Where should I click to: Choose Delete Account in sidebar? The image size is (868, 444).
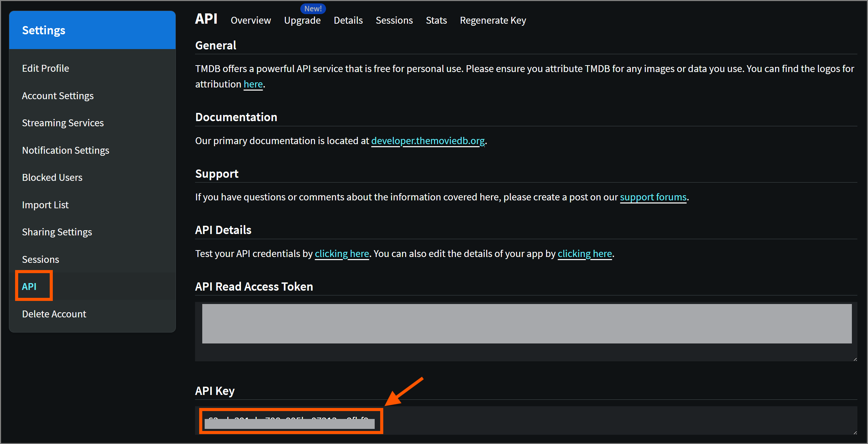coord(54,314)
